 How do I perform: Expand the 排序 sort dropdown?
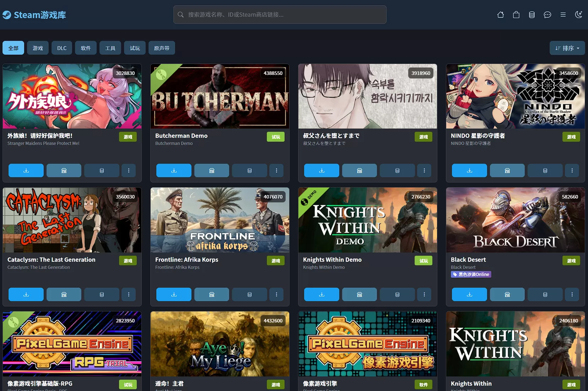567,48
